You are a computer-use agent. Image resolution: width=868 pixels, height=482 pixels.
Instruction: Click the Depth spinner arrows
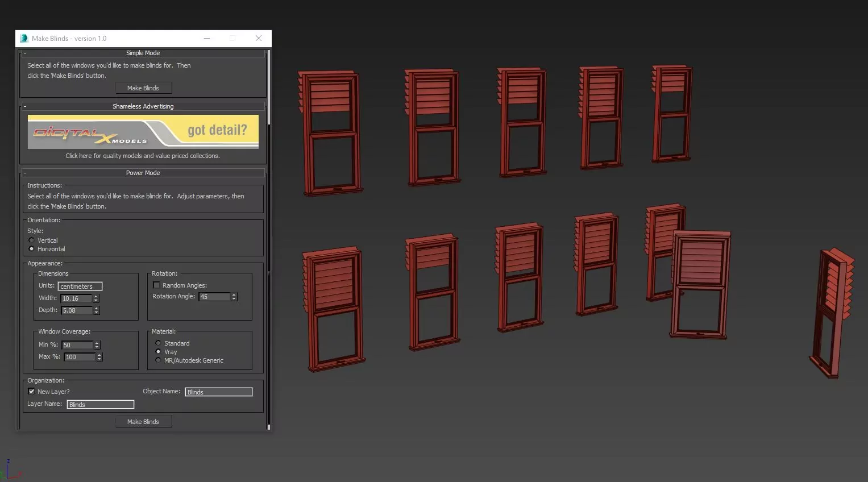pyautogui.click(x=97, y=310)
